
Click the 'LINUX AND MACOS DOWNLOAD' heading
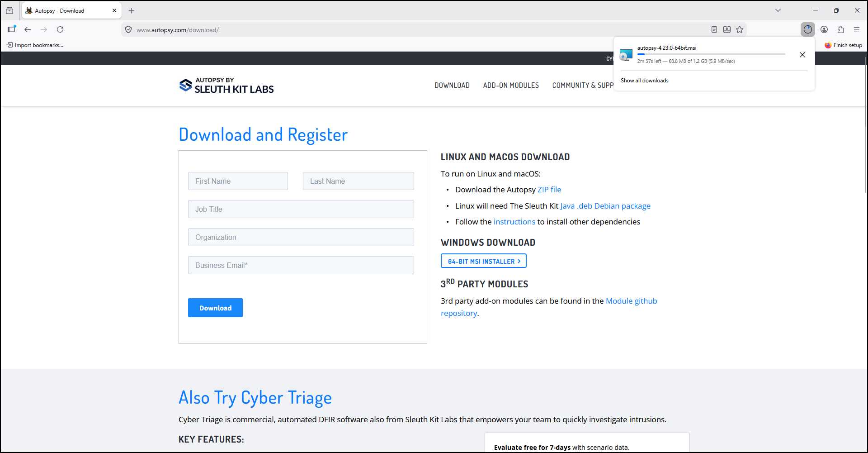click(x=505, y=157)
